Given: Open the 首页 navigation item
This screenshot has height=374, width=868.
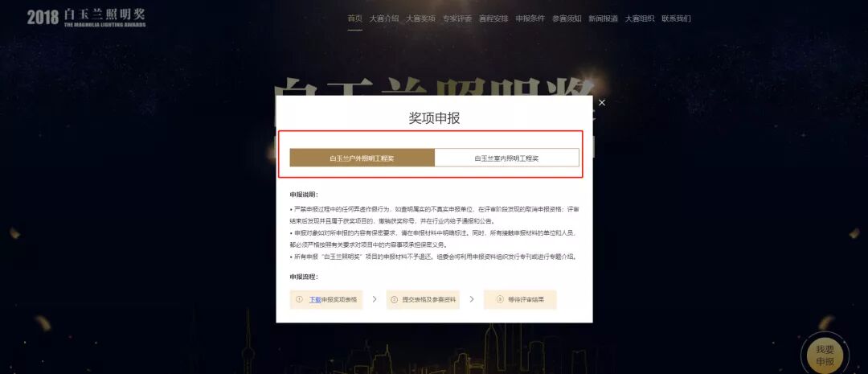Looking at the screenshot, I should click(355, 18).
